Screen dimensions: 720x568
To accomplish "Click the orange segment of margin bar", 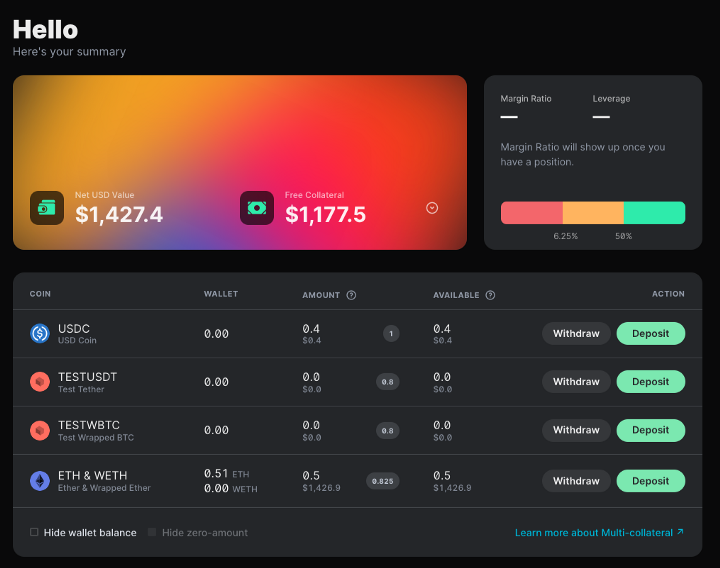I will [x=593, y=213].
